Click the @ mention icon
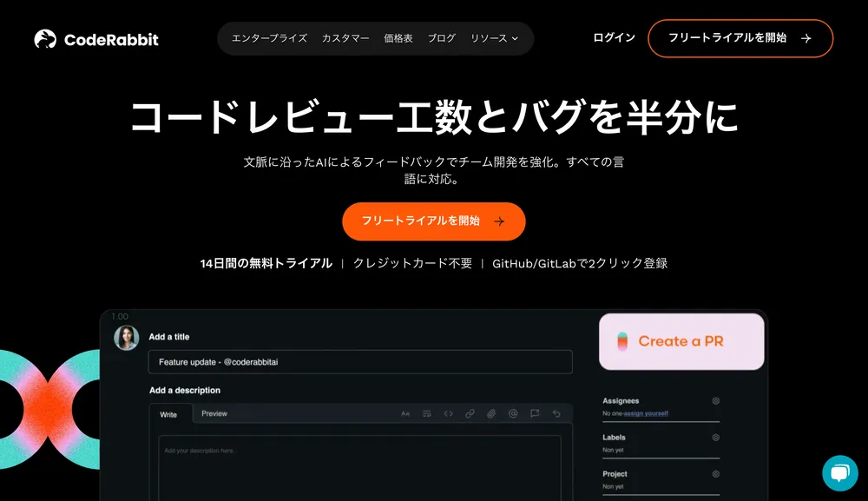The image size is (868, 501). point(513,414)
